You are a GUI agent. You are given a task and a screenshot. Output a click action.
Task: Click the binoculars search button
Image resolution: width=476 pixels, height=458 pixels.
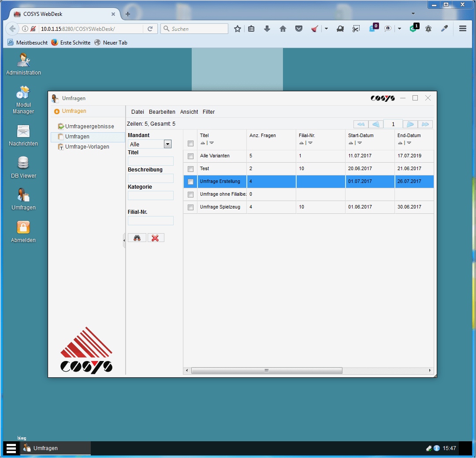[x=137, y=238]
